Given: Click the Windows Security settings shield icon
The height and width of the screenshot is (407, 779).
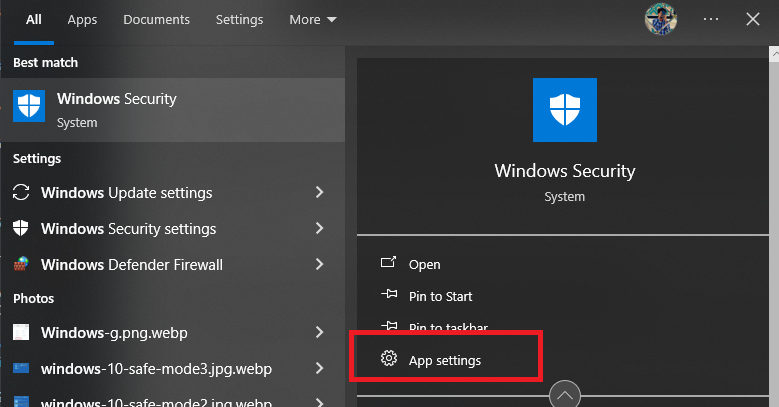Looking at the screenshot, I should click(x=21, y=229).
